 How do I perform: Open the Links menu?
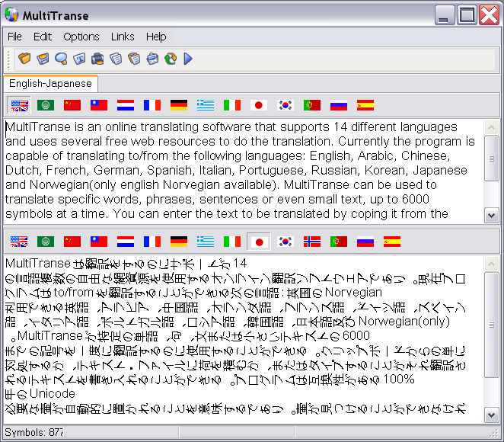(x=123, y=37)
